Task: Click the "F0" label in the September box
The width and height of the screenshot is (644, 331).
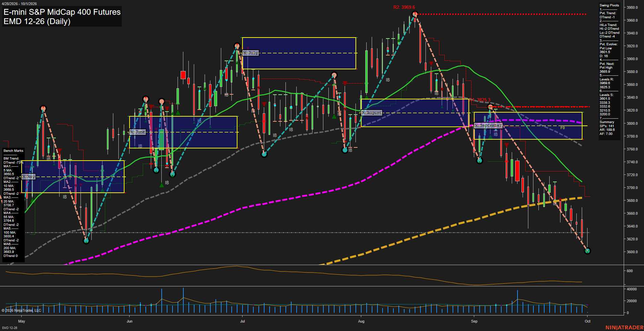Action: (x=562, y=128)
